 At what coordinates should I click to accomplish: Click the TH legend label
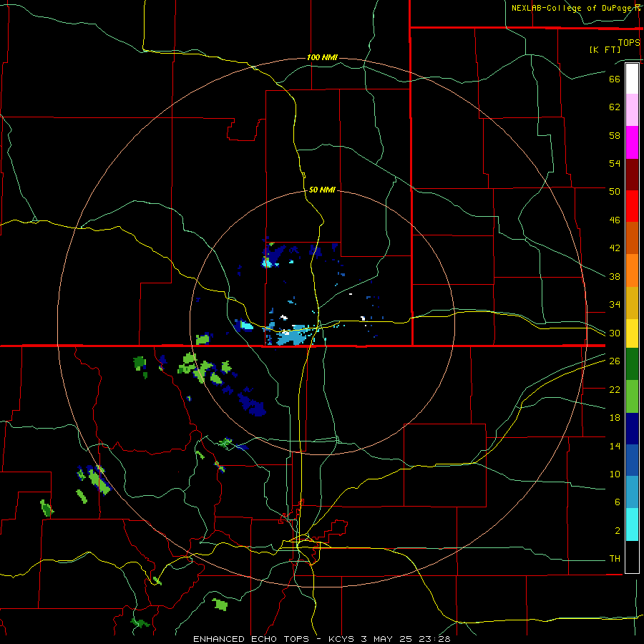click(x=615, y=559)
